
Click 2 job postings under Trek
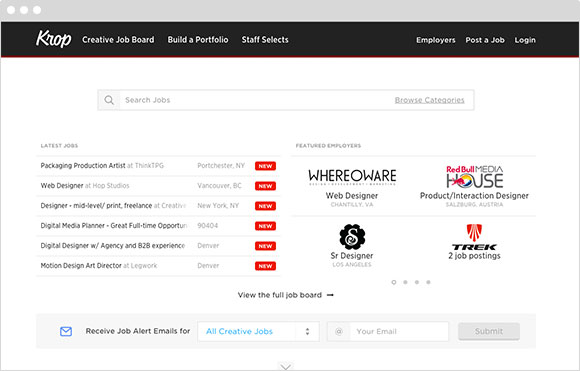474,256
